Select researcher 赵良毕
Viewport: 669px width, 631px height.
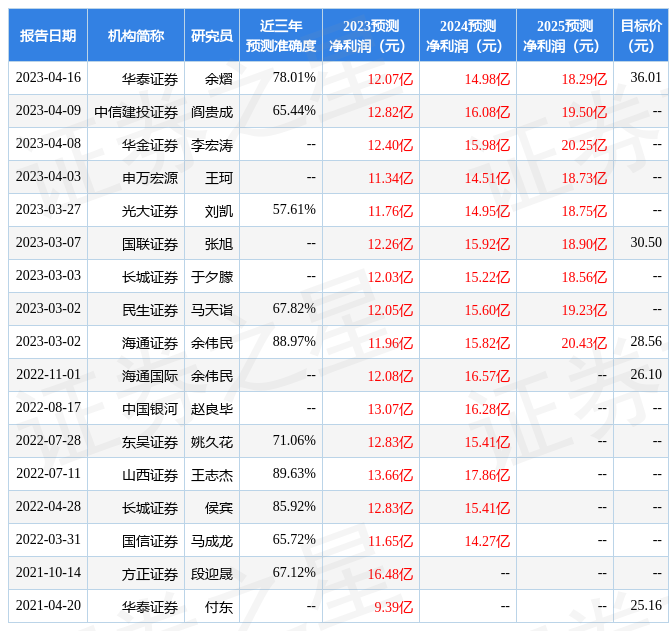[212, 409]
